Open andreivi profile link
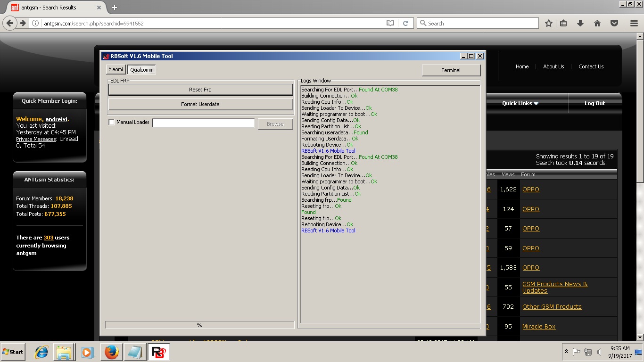This screenshot has width=644, height=362. point(57,119)
